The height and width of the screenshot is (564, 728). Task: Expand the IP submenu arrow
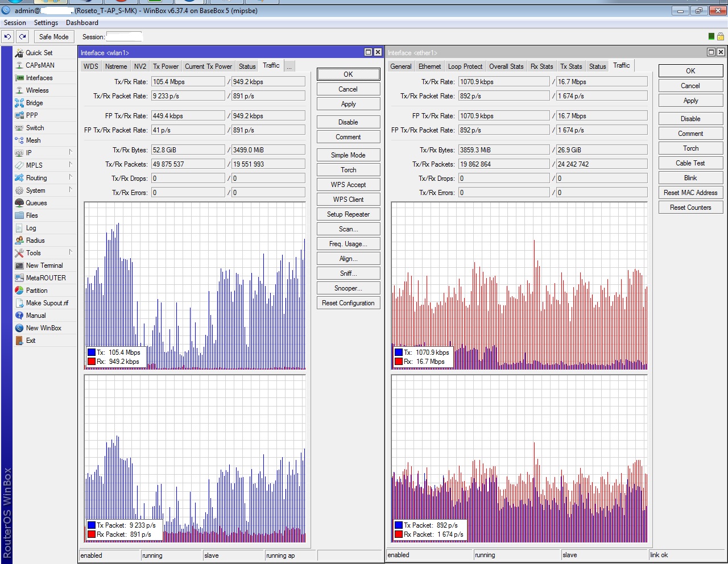coord(71,152)
